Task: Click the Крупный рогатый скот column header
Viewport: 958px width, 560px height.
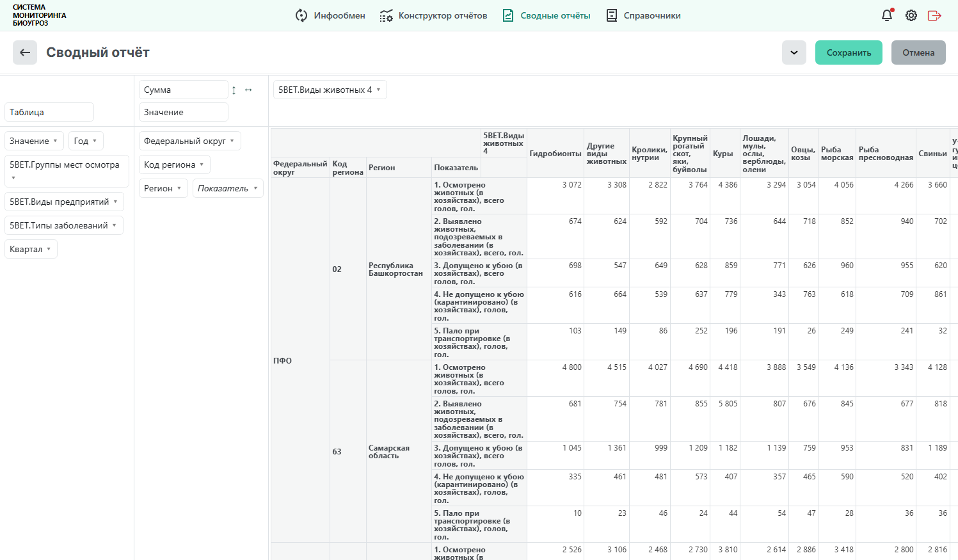Action: pyautogui.click(x=690, y=154)
